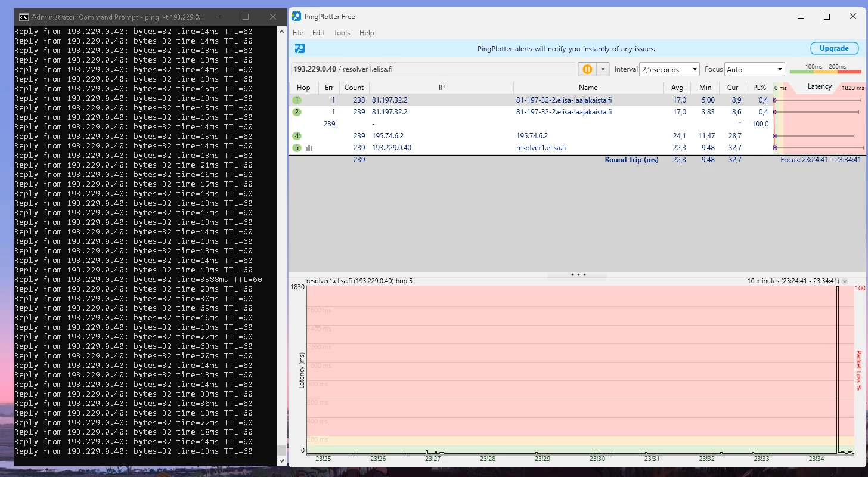Click the ping reply line with time=36ms
The image size is (868, 477).
click(133, 404)
